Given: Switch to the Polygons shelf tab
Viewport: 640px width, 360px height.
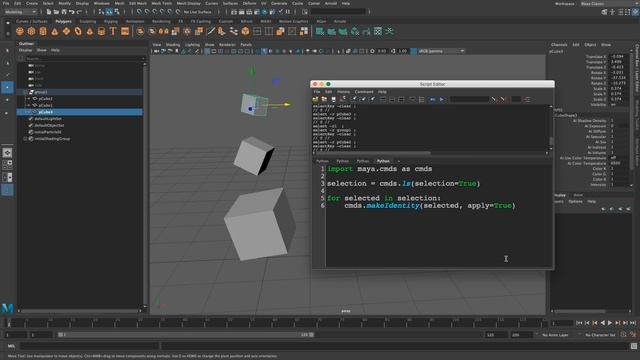Looking at the screenshot, I should (x=63, y=22).
